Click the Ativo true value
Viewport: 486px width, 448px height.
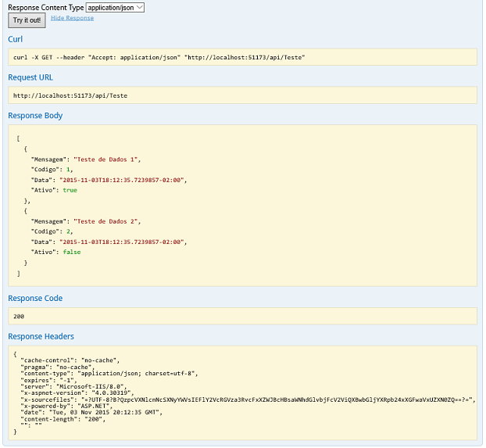(x=70, y=190)
